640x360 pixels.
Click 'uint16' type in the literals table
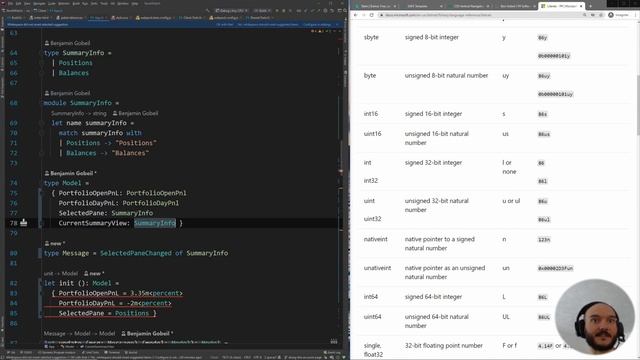(x=372, y=133)
